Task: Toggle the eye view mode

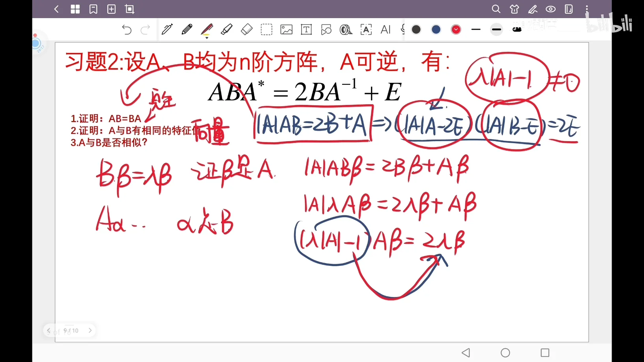Action: tap(550, 9)
